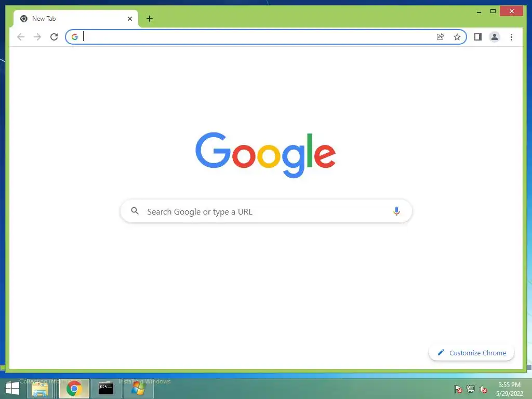Click the Google logo

(x=265, y=155)
